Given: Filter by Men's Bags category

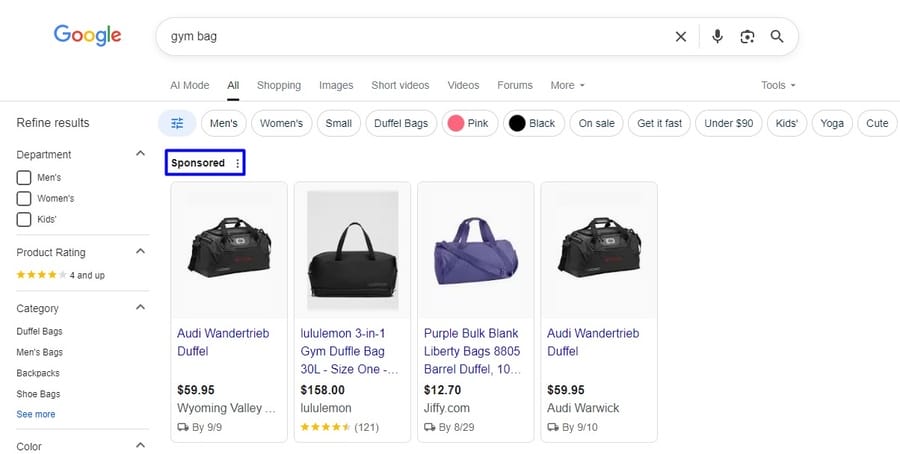Looking at the screenshot, I should 40,352.
